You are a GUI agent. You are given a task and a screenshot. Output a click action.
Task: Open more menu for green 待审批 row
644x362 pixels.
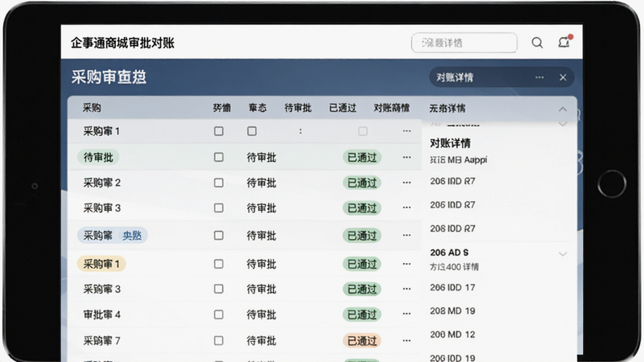[x=407, y=157]
